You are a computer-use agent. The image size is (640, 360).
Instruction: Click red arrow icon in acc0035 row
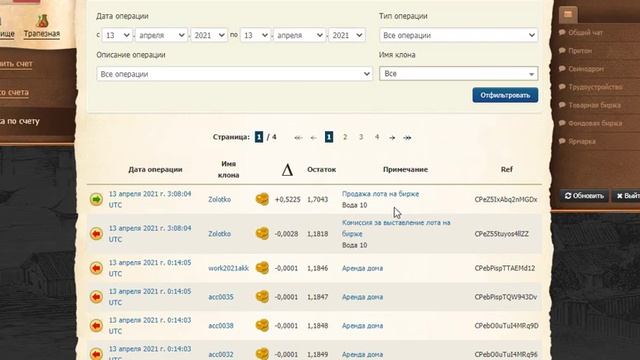(96, 297)
